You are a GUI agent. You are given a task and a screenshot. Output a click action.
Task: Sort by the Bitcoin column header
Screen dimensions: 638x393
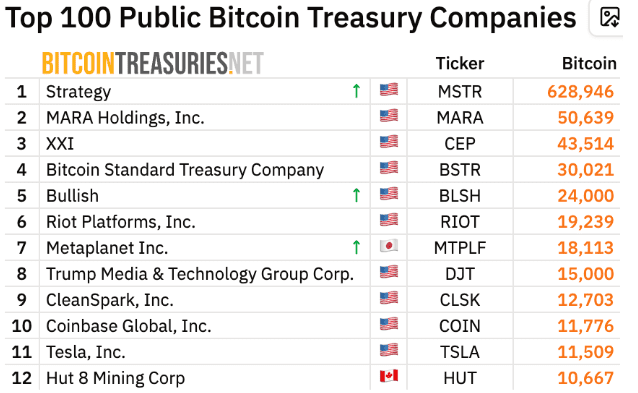click(589, 63)
